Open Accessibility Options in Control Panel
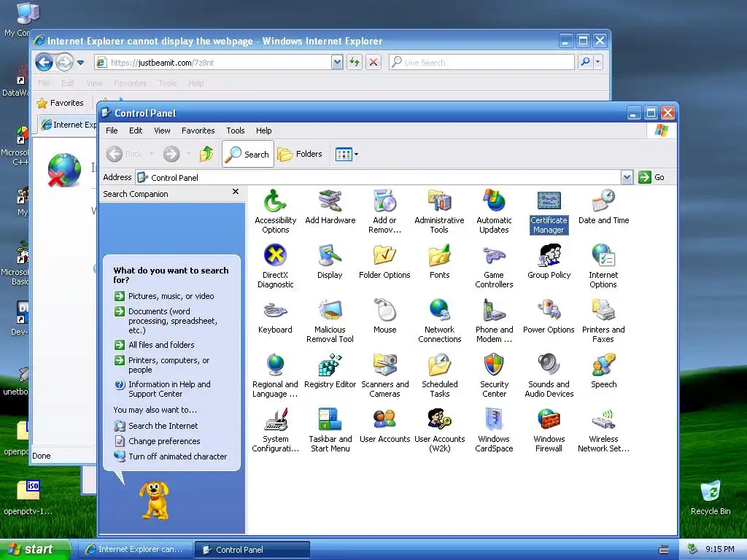The height and width of the screenshot is (560, 747). click(275, 211)
